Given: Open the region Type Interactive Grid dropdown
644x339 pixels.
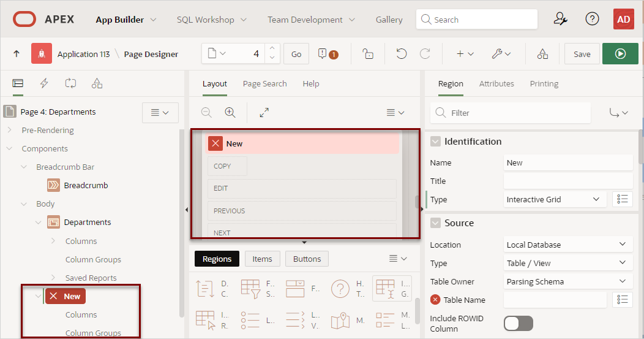Looking at the screenshot, I should tap(553, 199).
